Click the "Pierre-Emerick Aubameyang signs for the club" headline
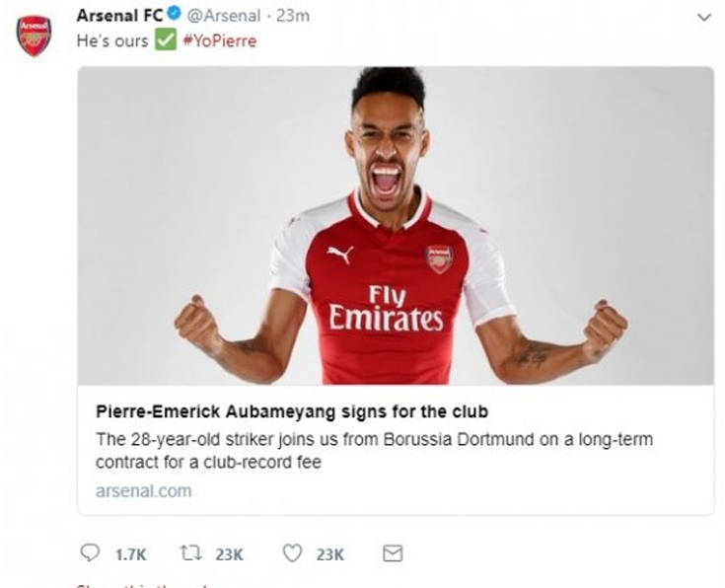Viewport: 725px width, 588px height. (292, 410)
